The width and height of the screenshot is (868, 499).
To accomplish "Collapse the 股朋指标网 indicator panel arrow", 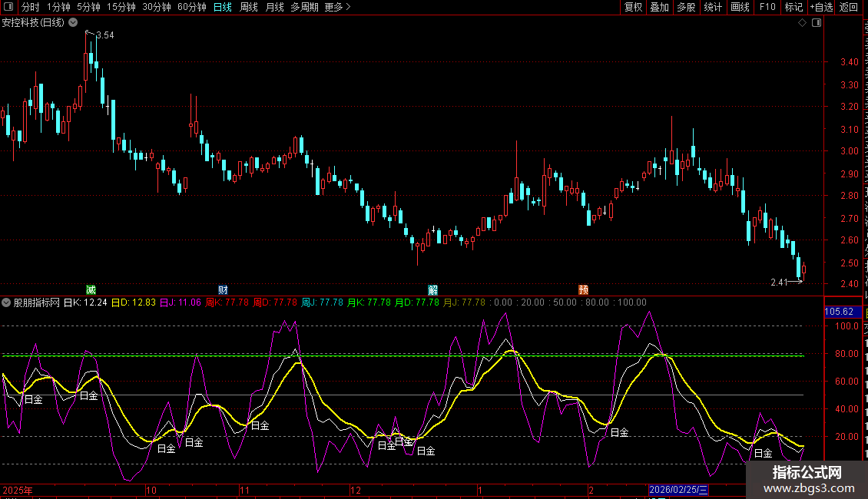I will click(x=7, y=302).
